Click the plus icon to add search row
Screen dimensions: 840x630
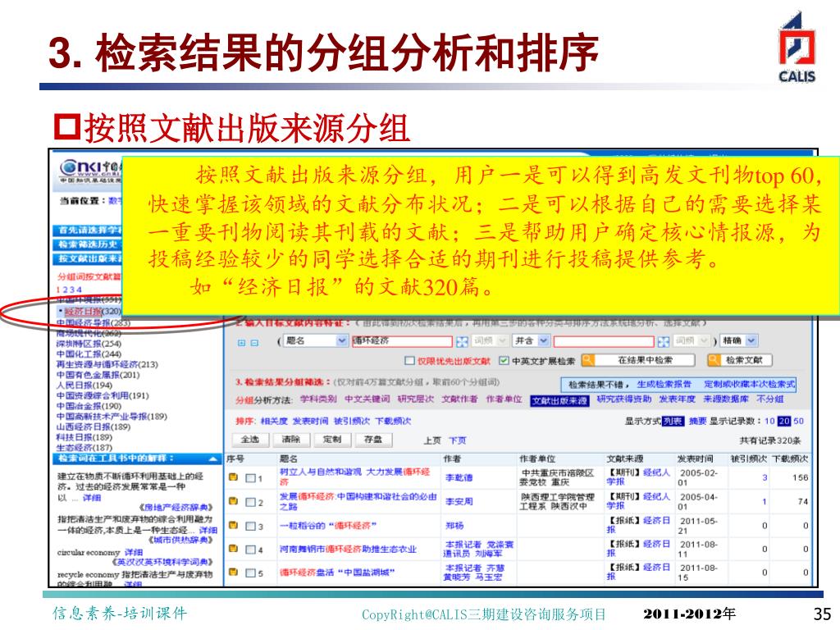click(x=241, y=343)
